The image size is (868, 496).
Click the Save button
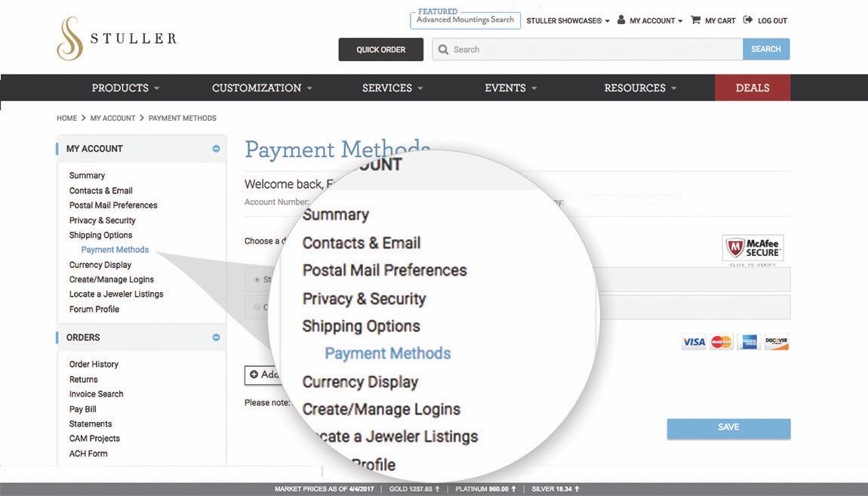coord(728,427)
